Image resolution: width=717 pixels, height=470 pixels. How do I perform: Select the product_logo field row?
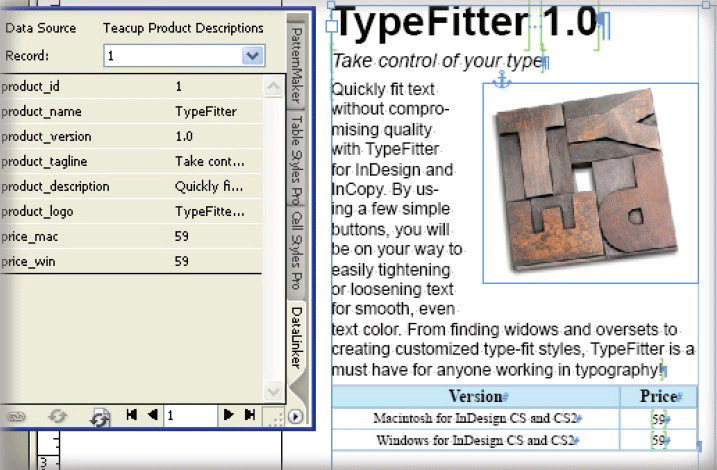coord(131,211)
